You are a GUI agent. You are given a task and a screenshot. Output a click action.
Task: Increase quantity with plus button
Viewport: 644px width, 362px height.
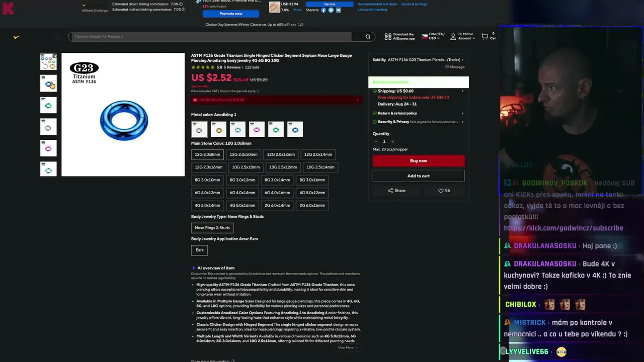[x=392, y=141]
